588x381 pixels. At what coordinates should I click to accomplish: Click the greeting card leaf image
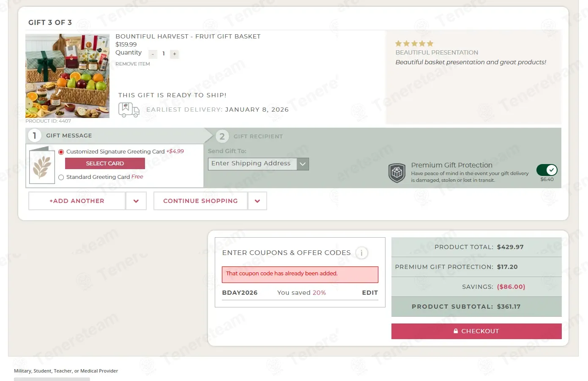point(42,165)
